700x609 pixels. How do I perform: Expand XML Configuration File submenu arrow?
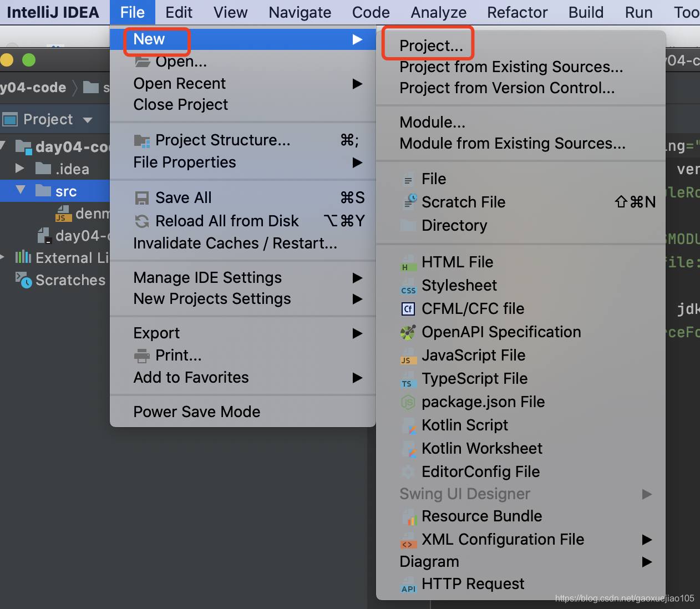click(647, 540)
